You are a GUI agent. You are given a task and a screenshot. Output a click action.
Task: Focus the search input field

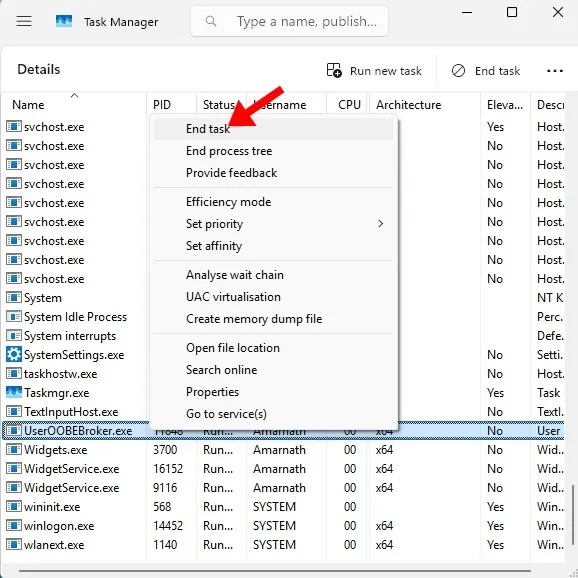point(289,21)
